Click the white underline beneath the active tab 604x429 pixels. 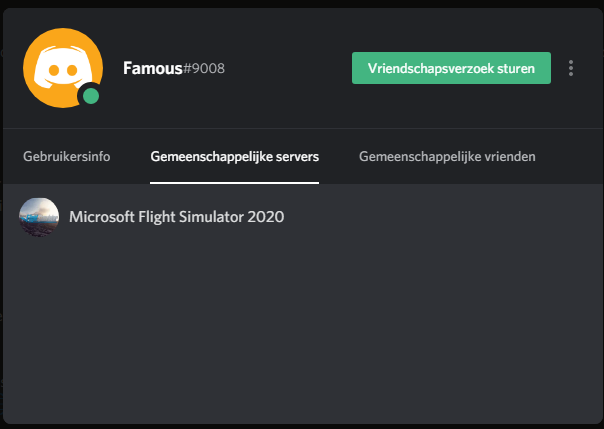click(x=234, y=183)
